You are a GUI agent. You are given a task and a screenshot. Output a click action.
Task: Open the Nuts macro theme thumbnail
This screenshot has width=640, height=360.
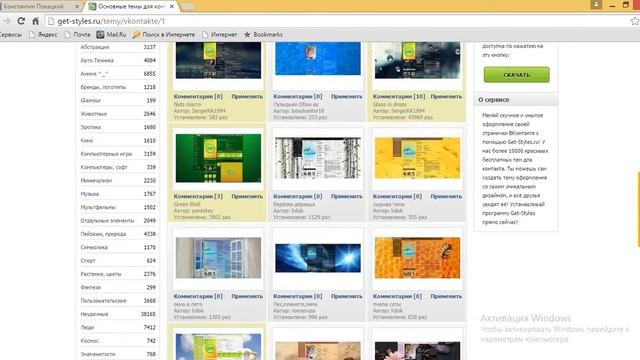click(x=218, y=60)
